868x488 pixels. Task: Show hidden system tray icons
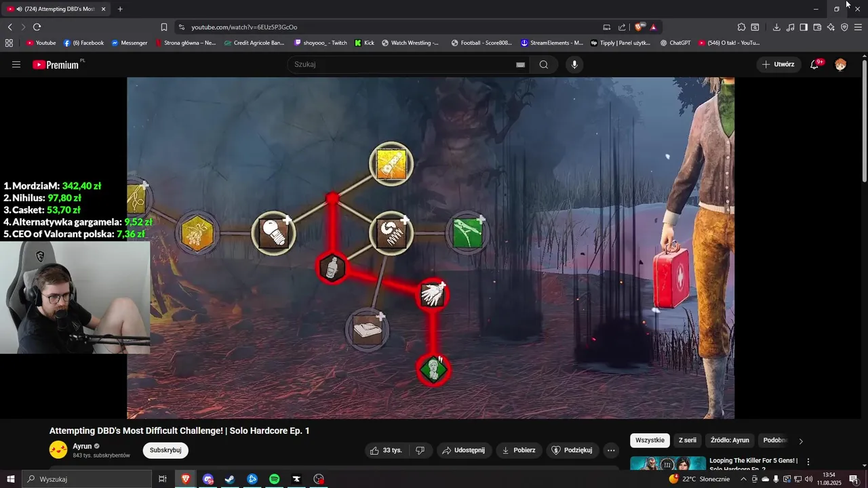tap(745, 479)
